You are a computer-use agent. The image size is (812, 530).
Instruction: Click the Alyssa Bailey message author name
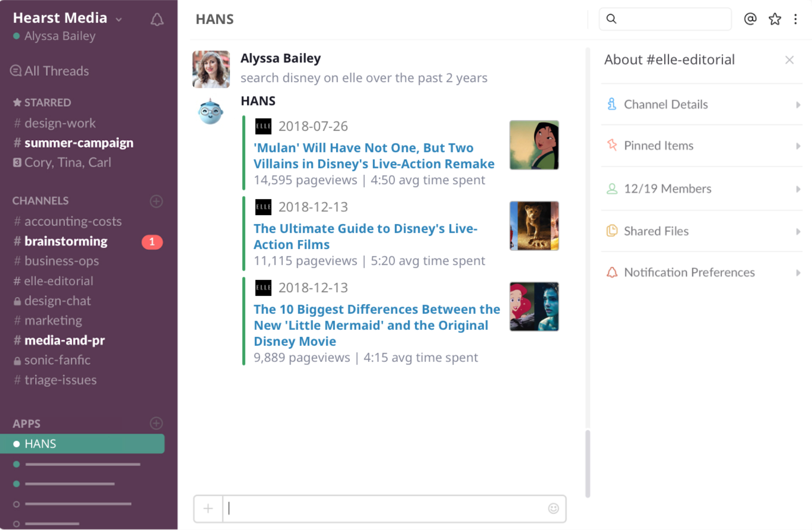[x=281, y=58]
